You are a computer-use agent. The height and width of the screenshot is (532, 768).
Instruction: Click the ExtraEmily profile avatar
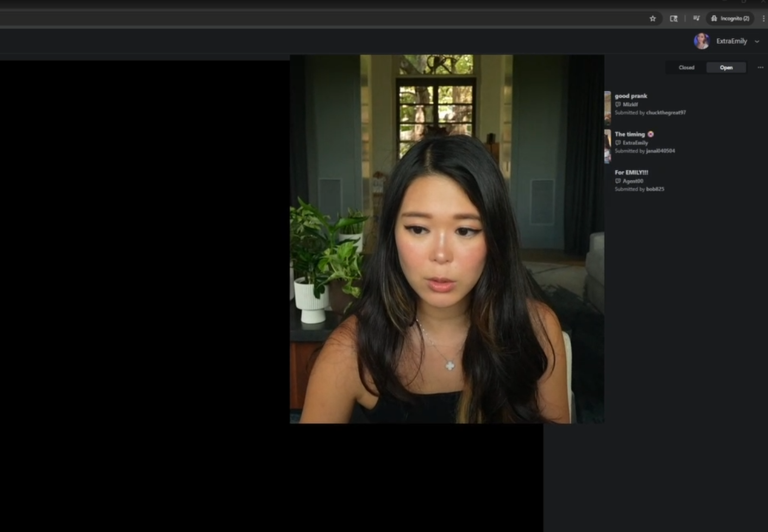tap(702, 41)
